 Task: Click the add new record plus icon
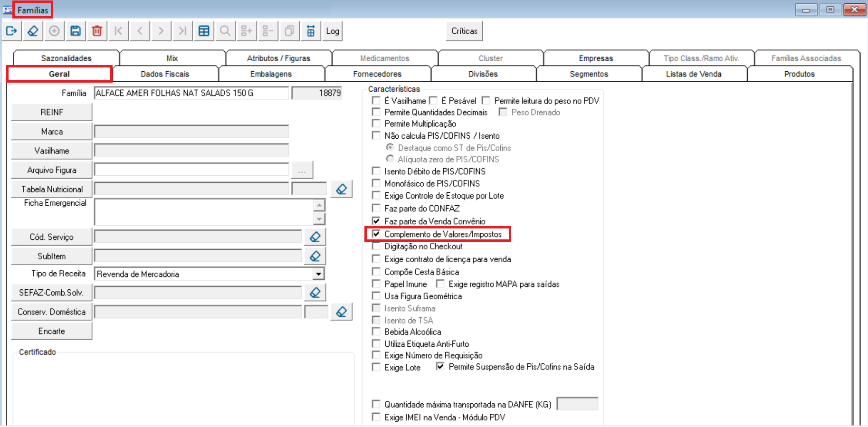tap(54, 31)
